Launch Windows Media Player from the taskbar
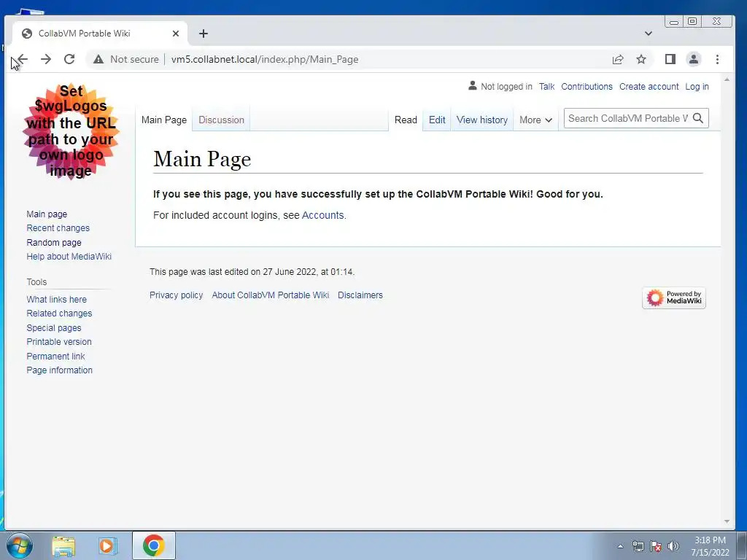747x560 pixels. [x=107, y=545]
